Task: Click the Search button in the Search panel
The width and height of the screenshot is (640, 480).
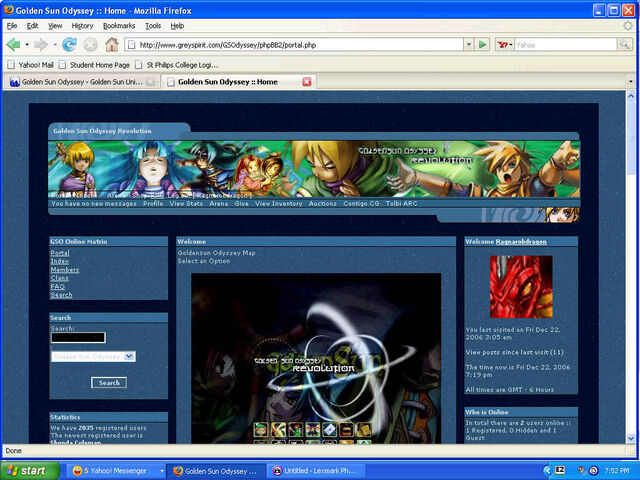Action: coord(109,382)
